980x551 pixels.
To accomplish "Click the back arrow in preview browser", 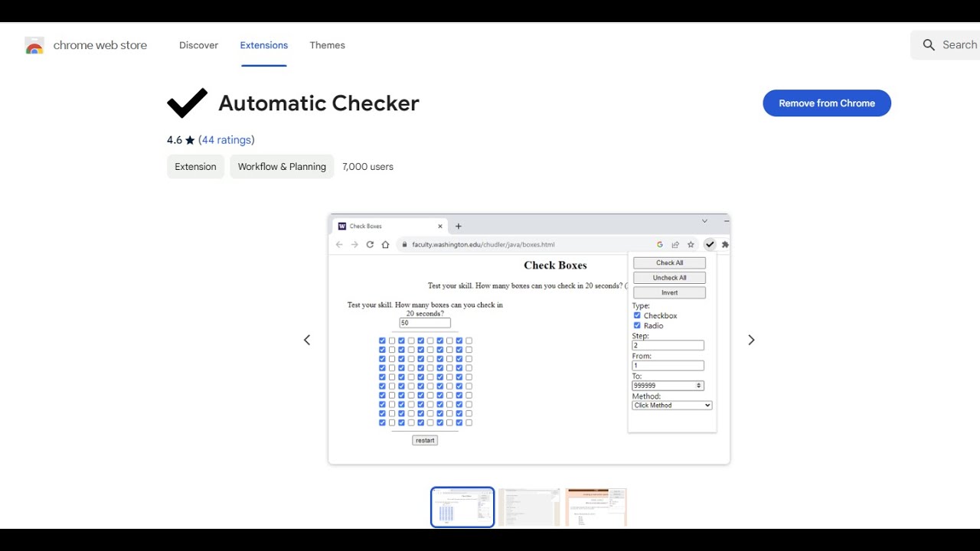I will [x=339, y=245].
